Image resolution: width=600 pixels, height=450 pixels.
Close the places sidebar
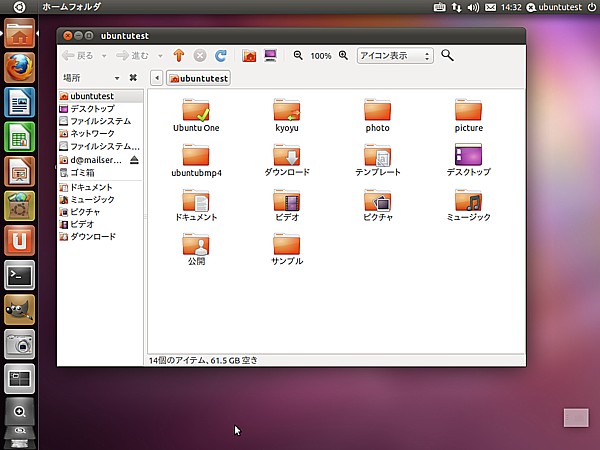pyautogui.click(x=133, y=78)
